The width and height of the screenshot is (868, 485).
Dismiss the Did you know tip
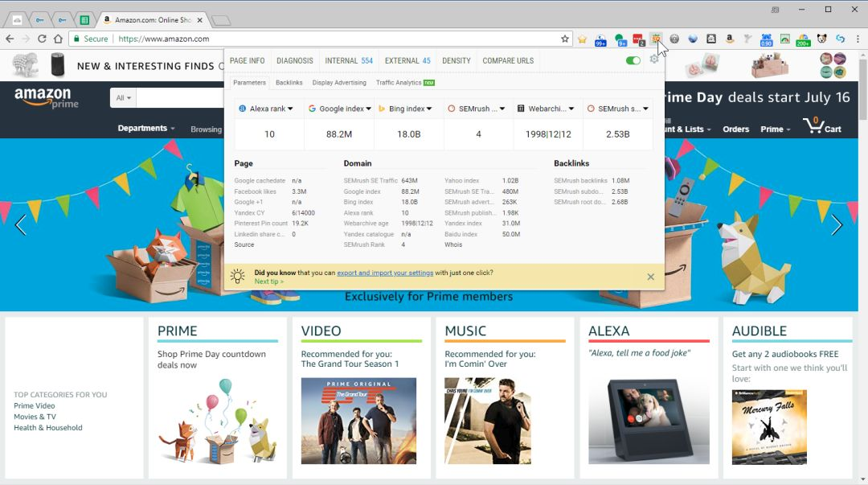pos(650,277)
